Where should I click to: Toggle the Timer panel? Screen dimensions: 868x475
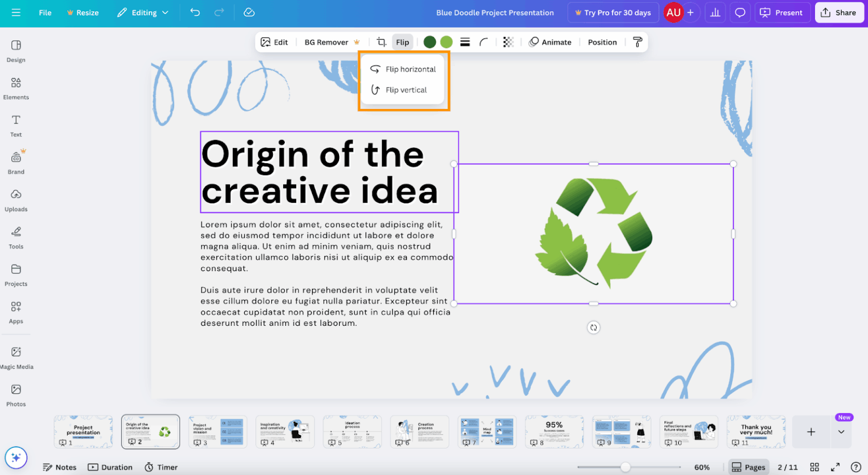click(160, 467)
